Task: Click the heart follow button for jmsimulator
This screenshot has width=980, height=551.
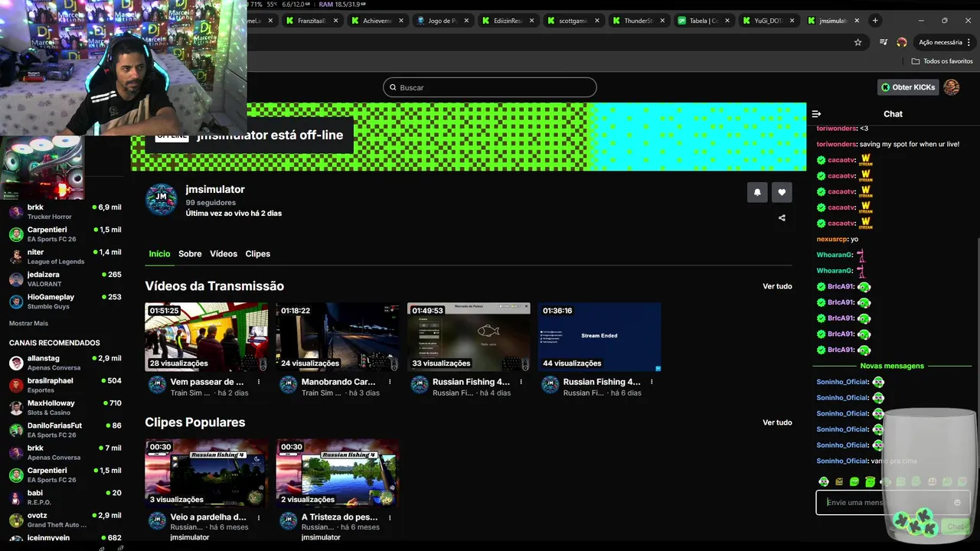Action: pyautogui.click(x=782, y=192)
